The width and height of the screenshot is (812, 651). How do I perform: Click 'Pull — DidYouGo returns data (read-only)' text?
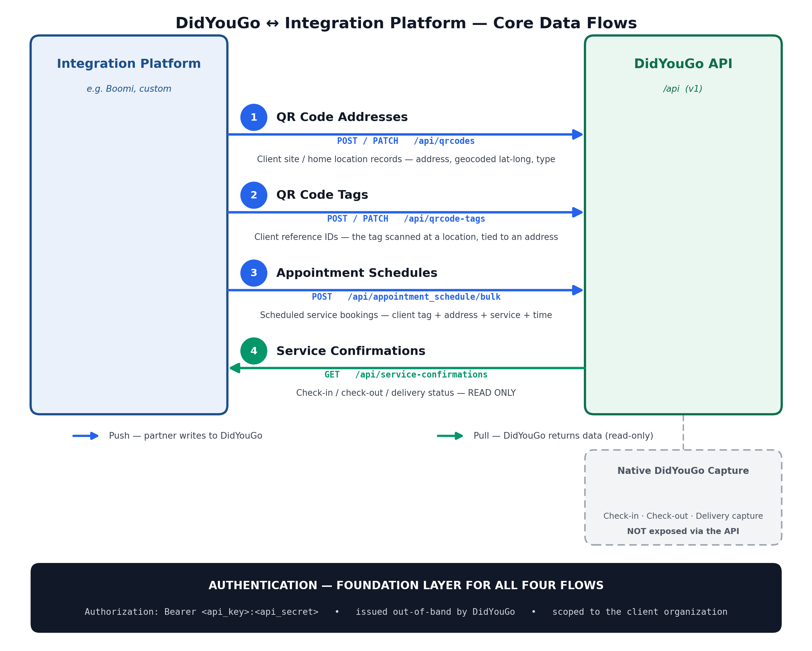[x=564, y=436]
